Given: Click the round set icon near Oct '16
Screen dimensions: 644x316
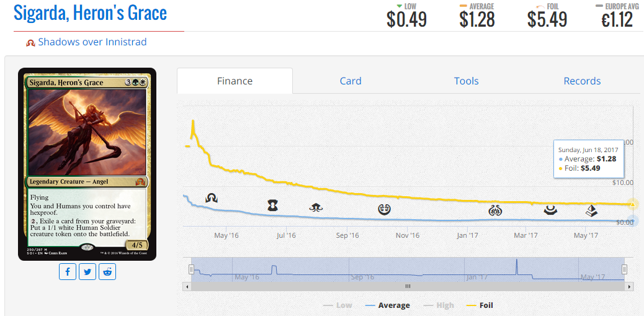Looking at the screenshot, I should pos(384,210).
